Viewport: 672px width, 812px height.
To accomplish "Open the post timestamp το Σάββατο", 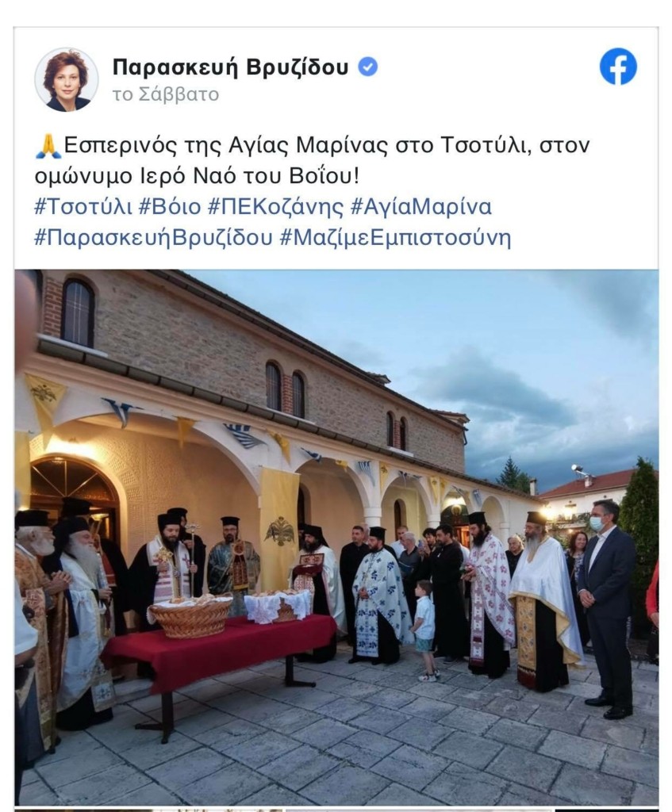I will point(165,95).
